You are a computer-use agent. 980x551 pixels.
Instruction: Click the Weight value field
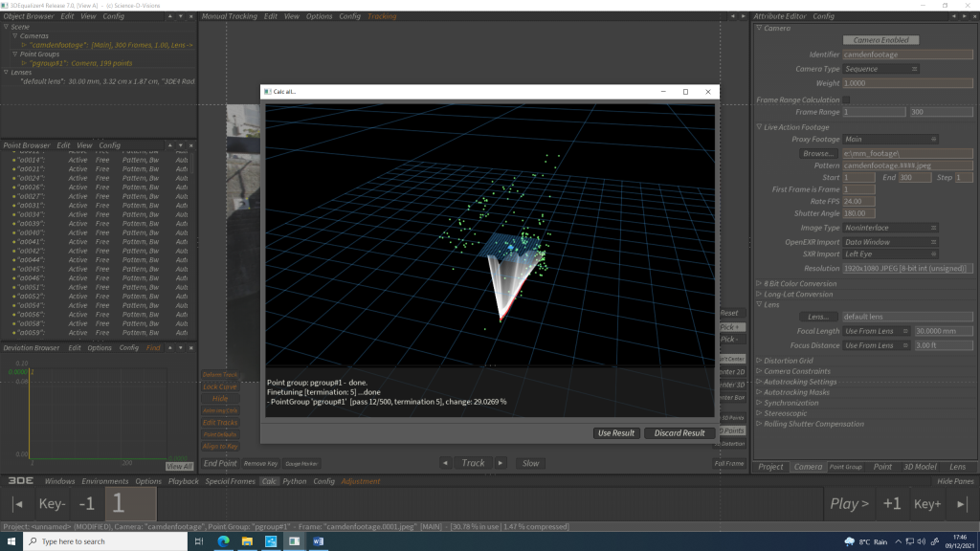click(x=907, y=83)
